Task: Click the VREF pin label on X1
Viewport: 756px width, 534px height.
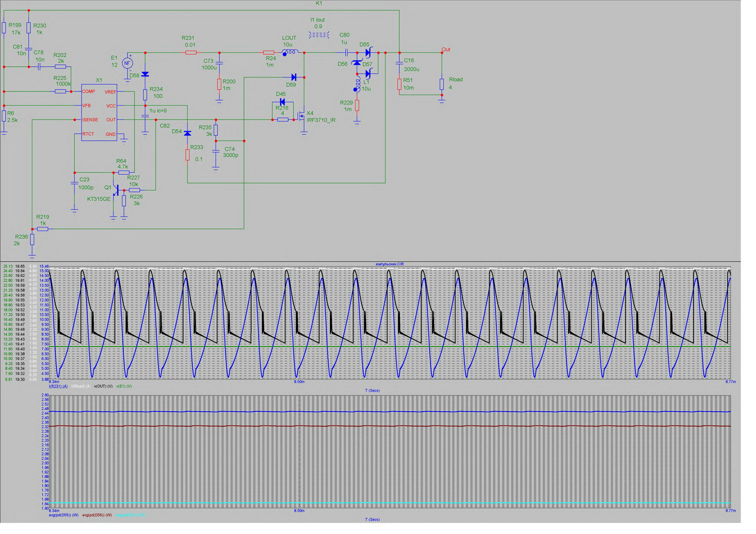Action: pyautogui.click(x=110, y=92)
